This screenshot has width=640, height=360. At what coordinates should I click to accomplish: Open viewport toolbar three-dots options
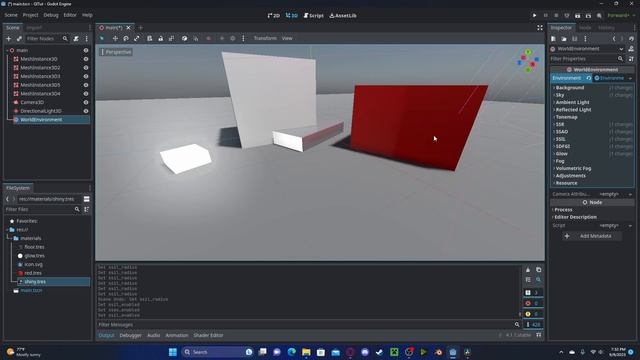(243, 38)
